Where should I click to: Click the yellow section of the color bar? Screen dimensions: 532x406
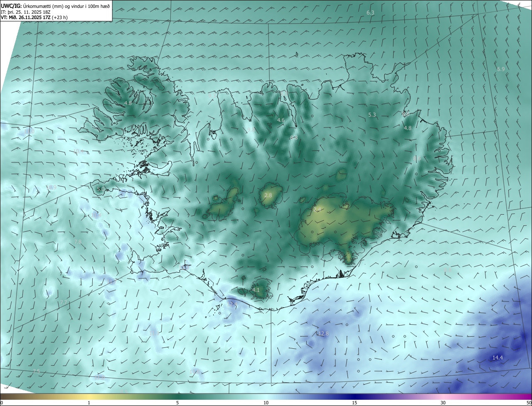[89, 396]
